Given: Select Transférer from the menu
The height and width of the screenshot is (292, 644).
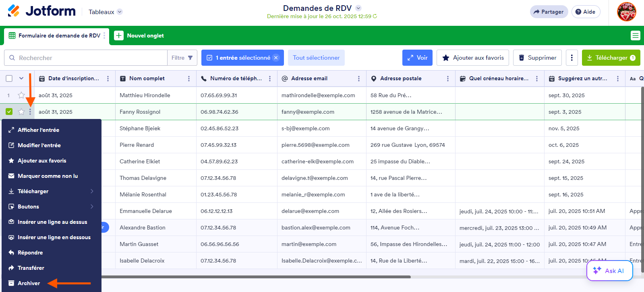Looking at the screenshot, I should tap(52, 268).
